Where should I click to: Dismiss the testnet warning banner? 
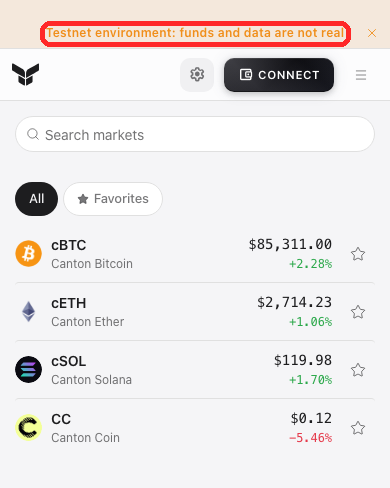point(372,33)
